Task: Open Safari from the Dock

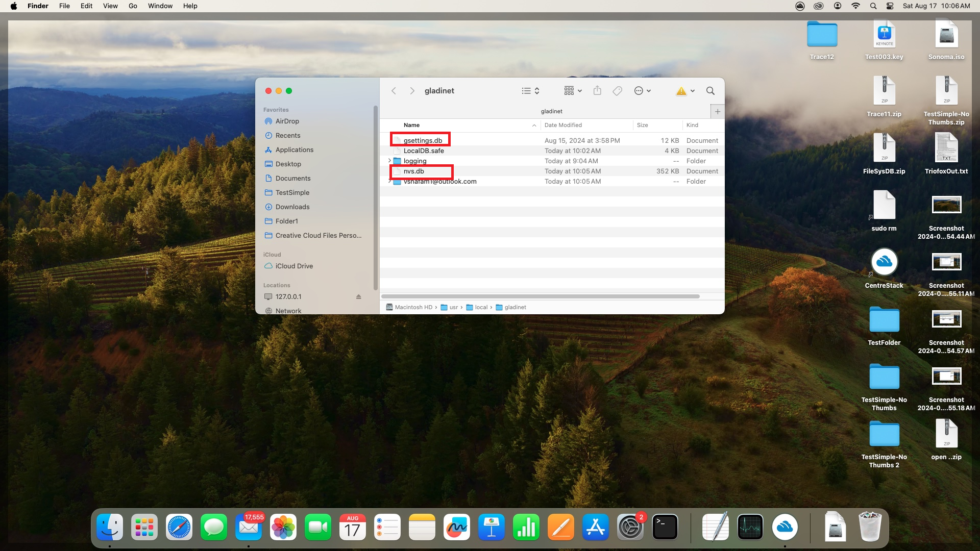Action: pyautogui.click(x=179, y=528)
